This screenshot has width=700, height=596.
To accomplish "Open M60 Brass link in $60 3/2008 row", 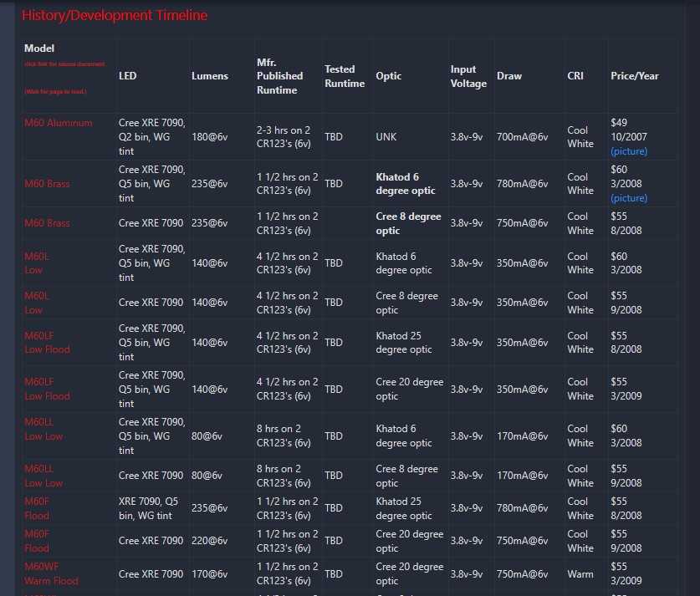I will pos(48,184).
